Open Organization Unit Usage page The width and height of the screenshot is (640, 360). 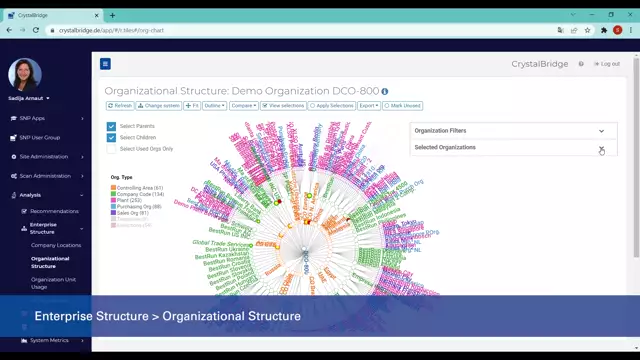click(x=53, y=283)
